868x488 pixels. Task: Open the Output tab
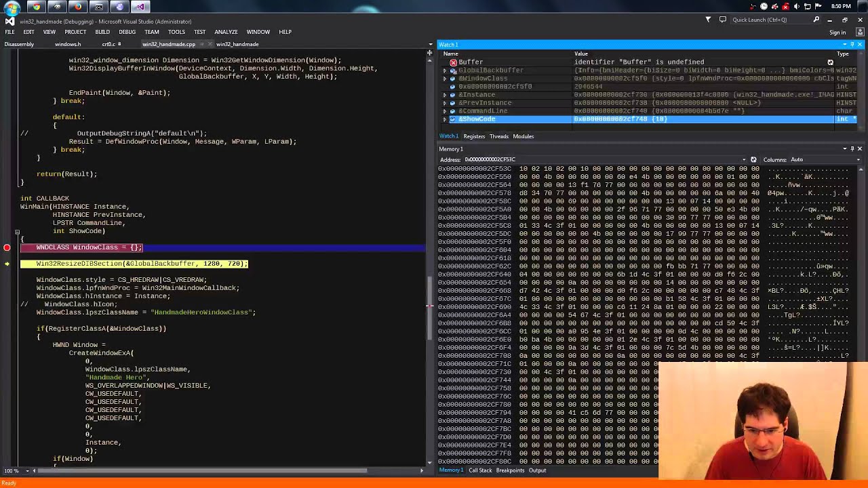point(537,470)
